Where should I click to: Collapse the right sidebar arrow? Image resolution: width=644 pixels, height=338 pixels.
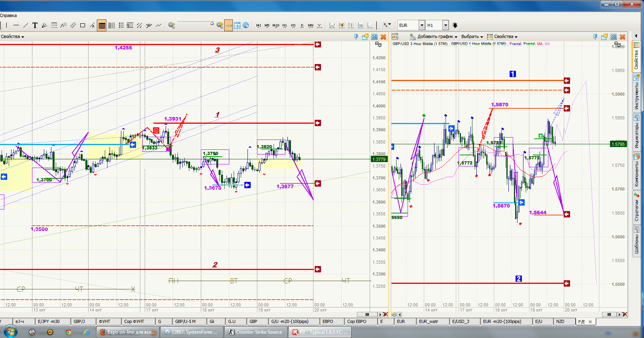pyautogui.click(x=636, y=36)
